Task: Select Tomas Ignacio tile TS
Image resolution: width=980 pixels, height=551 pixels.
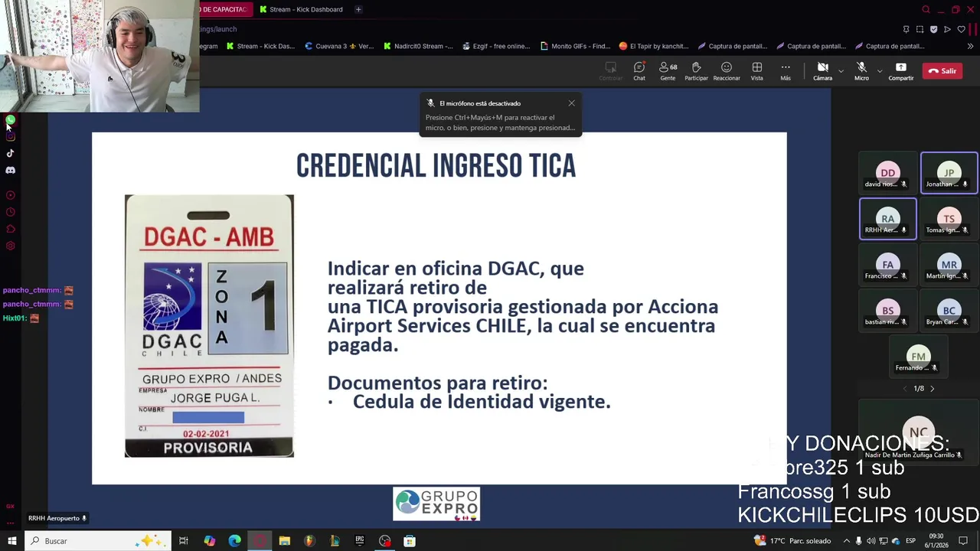Action: [949, 220]
